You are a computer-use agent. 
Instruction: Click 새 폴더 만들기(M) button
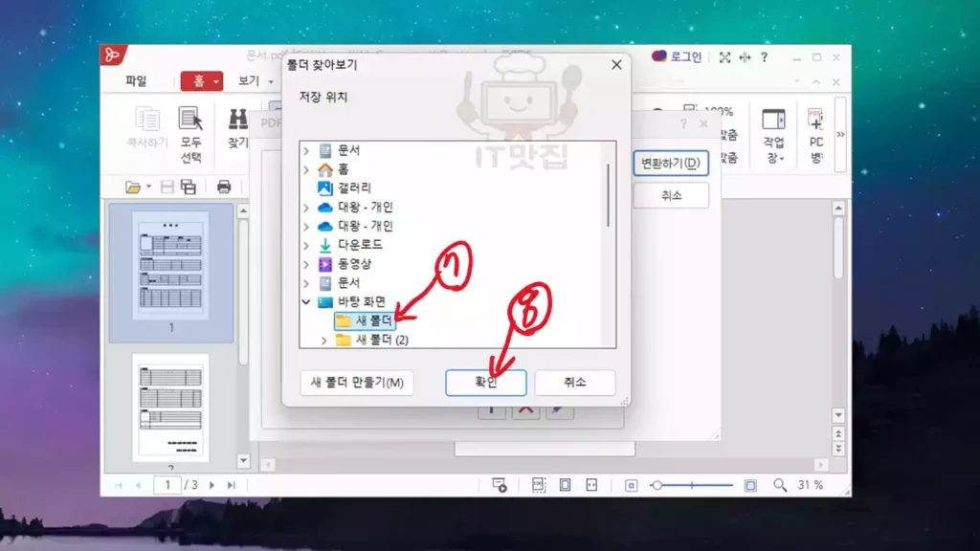(357, 383)
